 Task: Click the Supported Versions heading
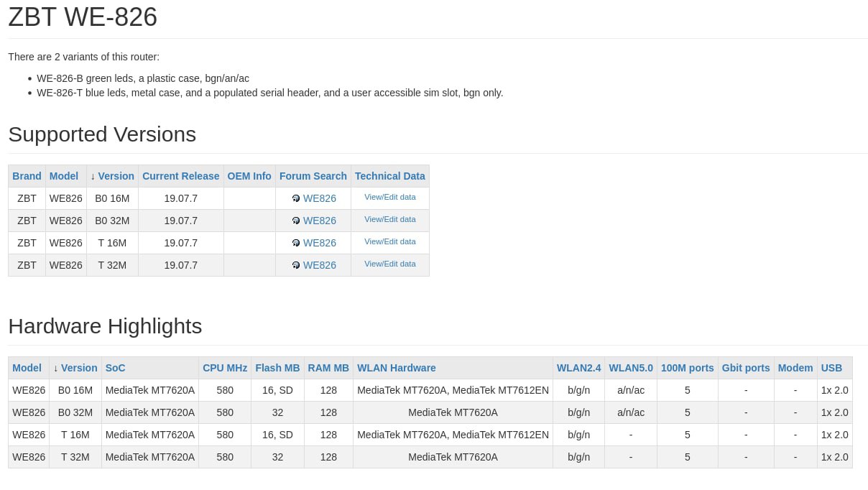tap(102, 134)
